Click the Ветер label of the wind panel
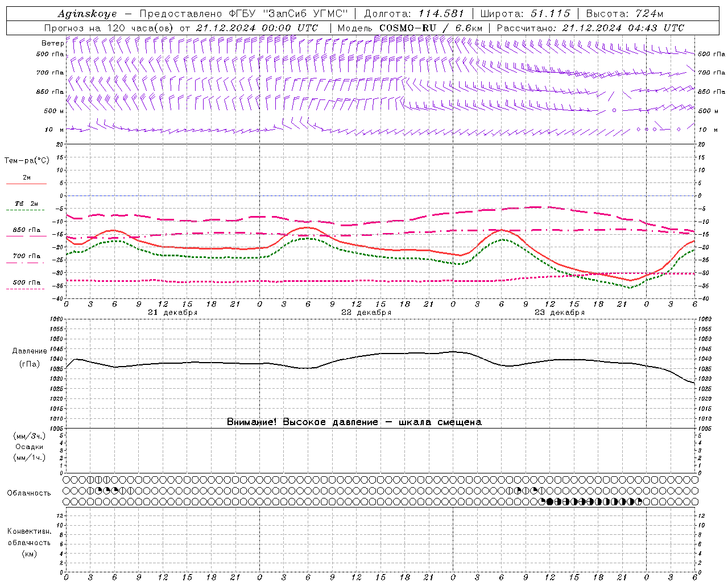The width and height of the screenshot is (728, 582). pos(52,43)
